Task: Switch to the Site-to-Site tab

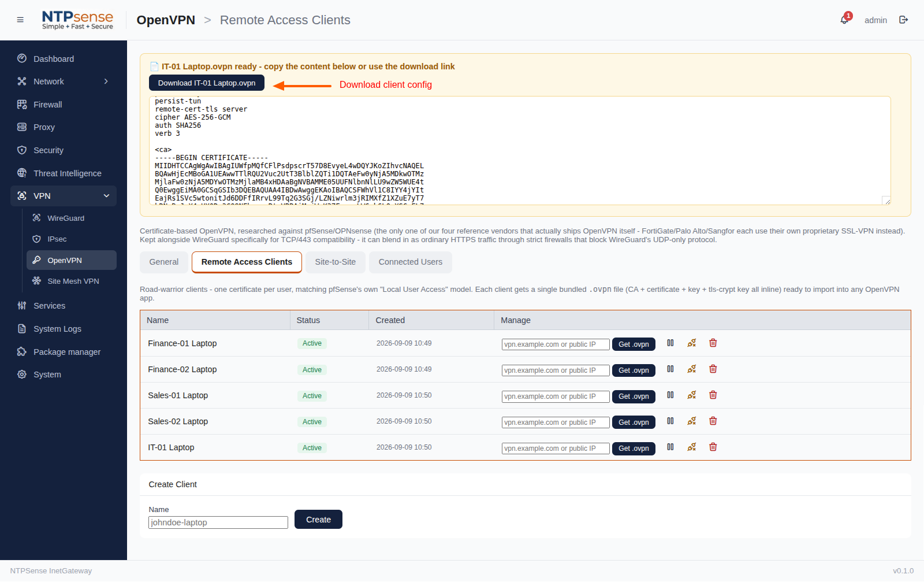Action: coord(336,262)
